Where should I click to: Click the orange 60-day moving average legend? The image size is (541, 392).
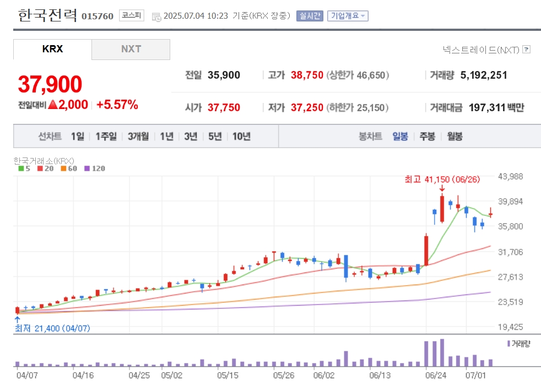pos(69,168)
